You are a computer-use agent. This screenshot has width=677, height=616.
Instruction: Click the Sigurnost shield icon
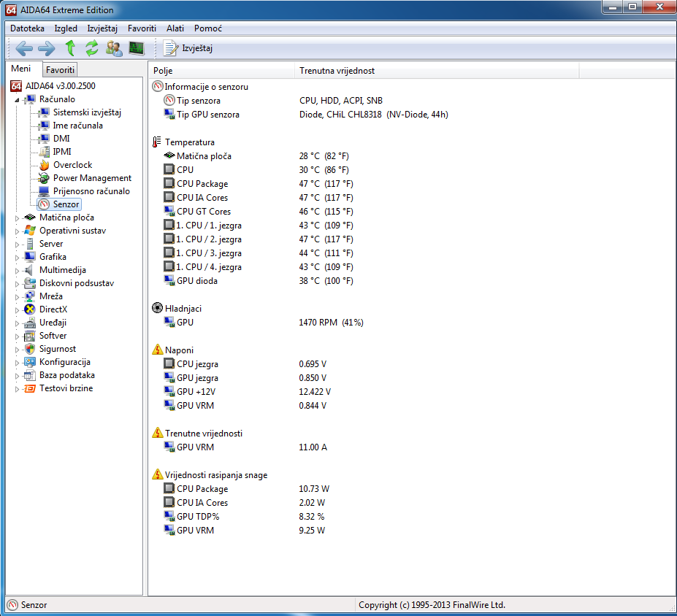(x=30, y=349)
